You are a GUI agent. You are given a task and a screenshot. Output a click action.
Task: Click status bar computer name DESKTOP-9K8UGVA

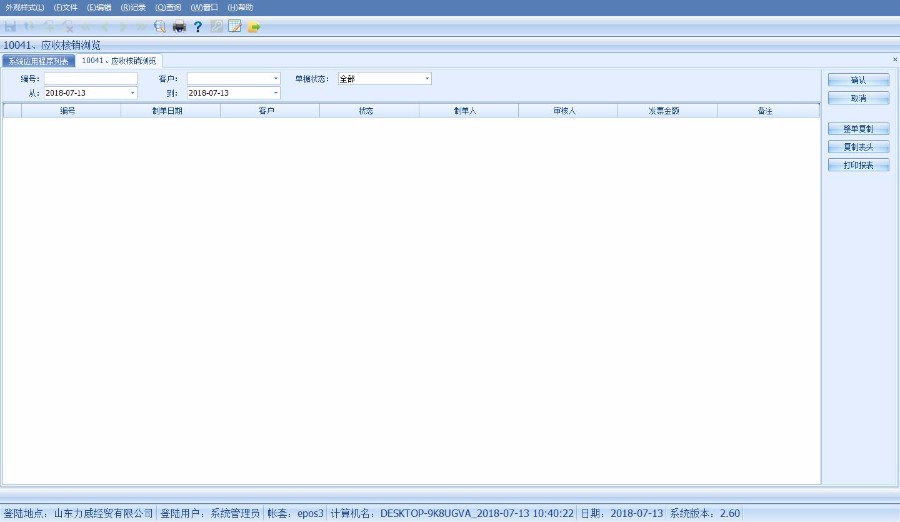point(426,513)
